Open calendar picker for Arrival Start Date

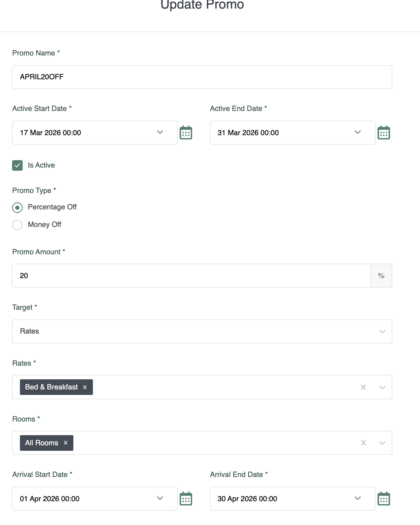186,499
